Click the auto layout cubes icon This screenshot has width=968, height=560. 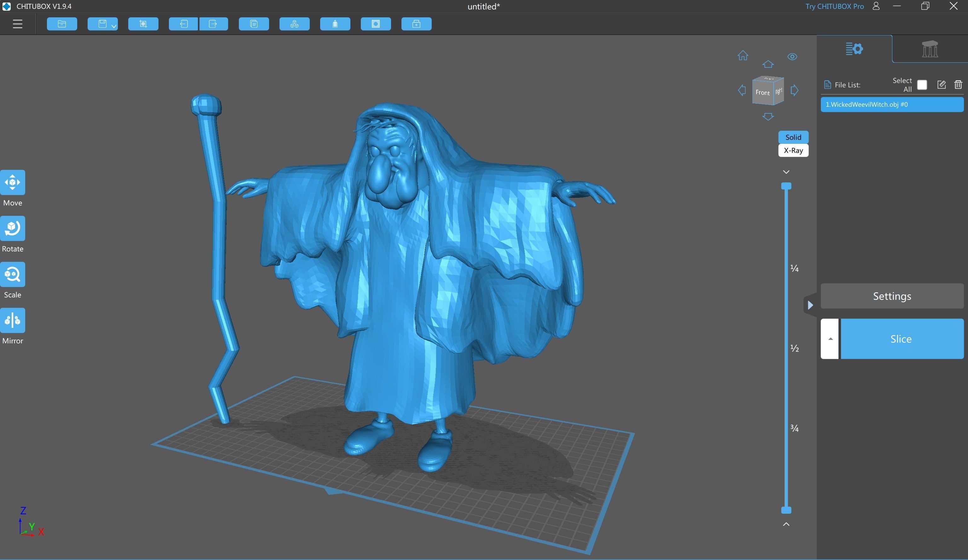[x=295, y=24]
